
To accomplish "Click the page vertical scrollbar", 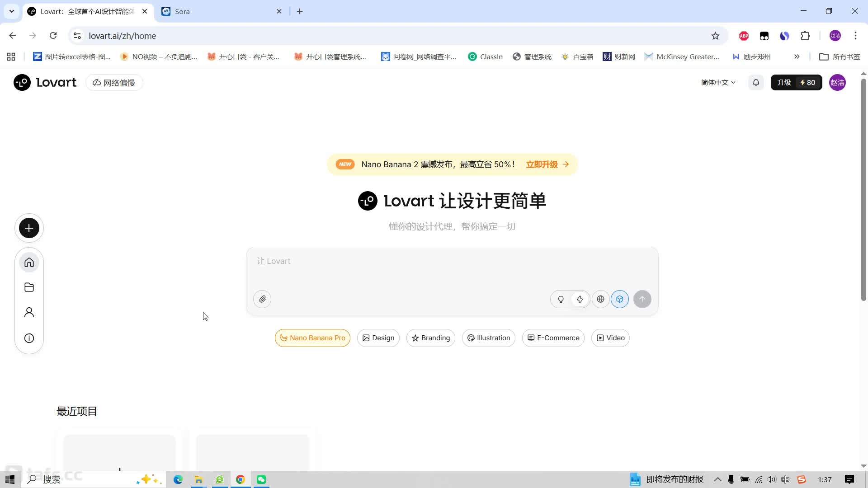I will tap(863, 190).
